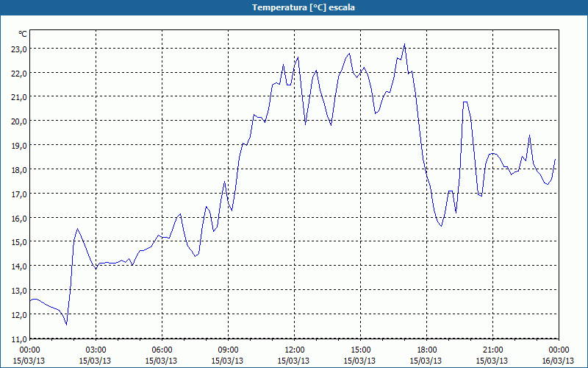Click the 15:00 time axis label
This screenshot has width=588, height=368.
point(360,350)
